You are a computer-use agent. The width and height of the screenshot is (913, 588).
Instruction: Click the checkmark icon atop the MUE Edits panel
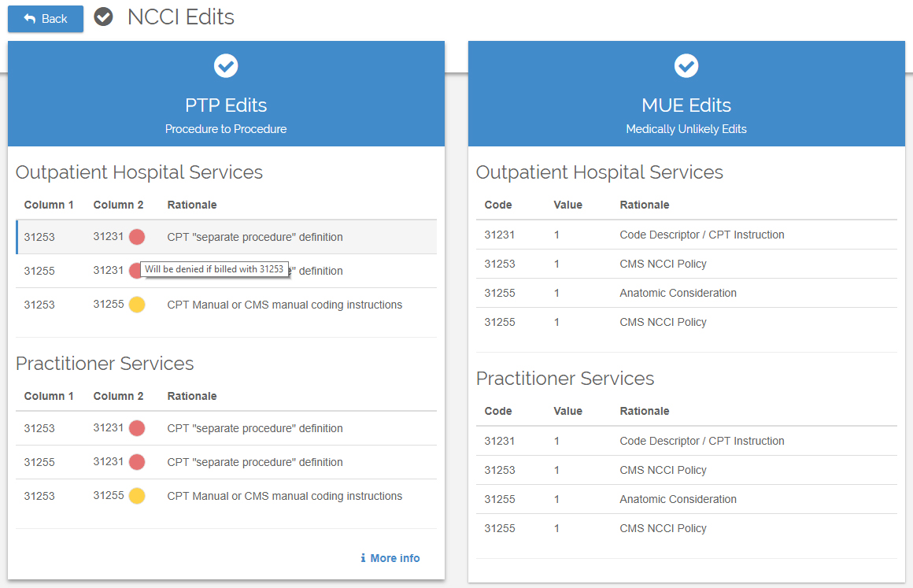point(686,65)
